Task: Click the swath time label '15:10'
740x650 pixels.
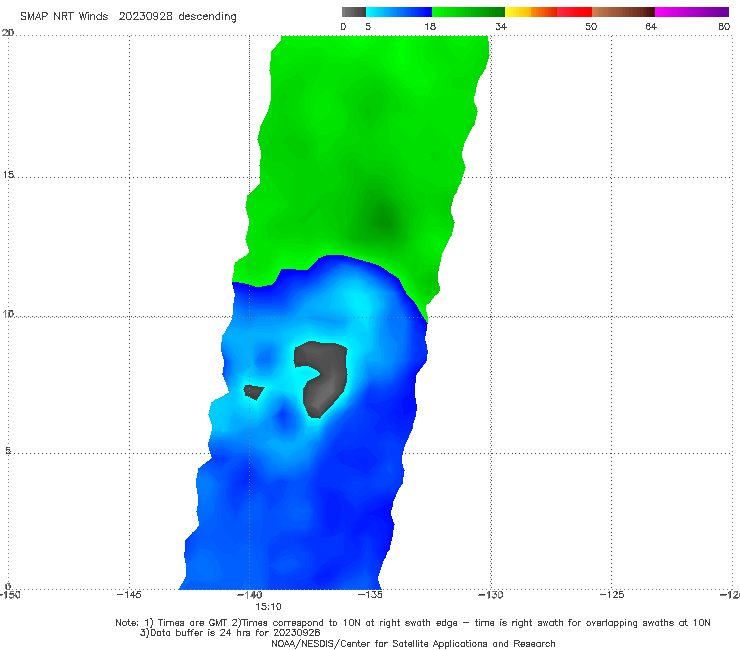Action: [268, 607]
